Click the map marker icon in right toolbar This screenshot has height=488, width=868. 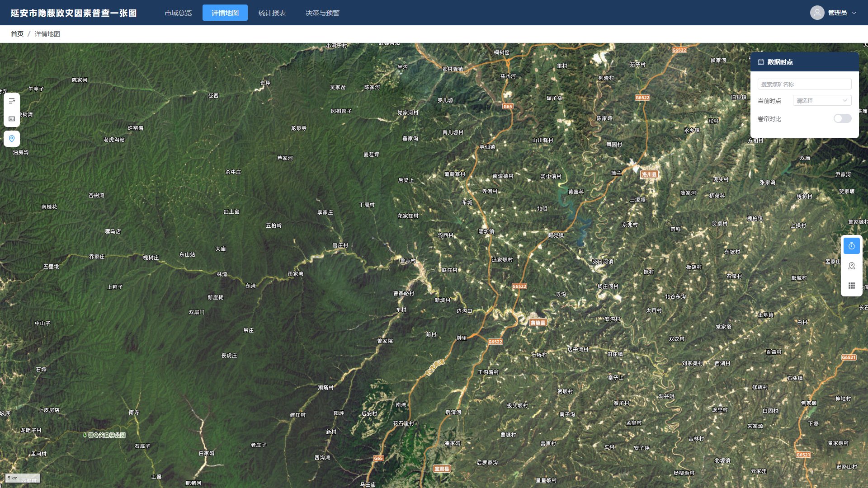pyautogui.click(x=851, y=266)
